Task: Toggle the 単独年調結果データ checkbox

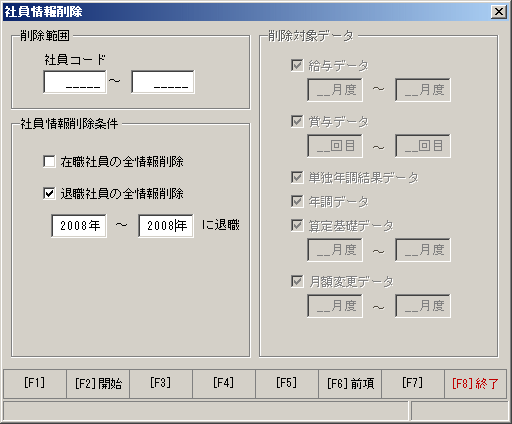Action: tap(297, 177)
